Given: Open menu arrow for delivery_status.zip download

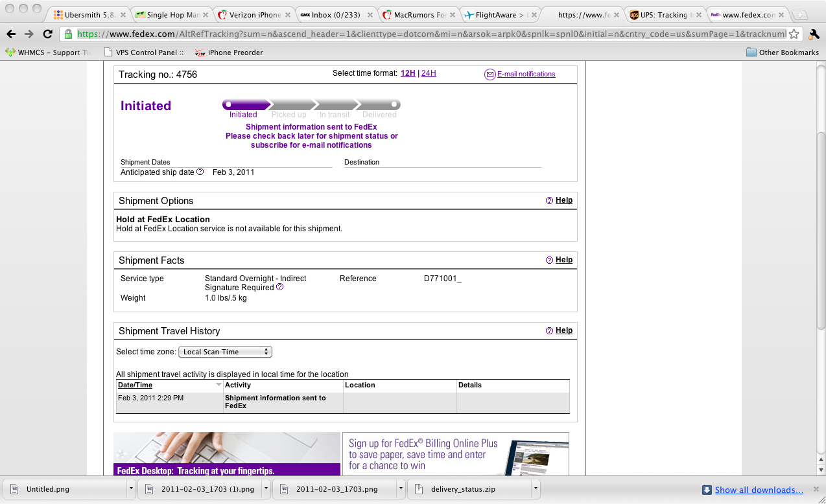Looking at the screenshot, I should (535, 488).
